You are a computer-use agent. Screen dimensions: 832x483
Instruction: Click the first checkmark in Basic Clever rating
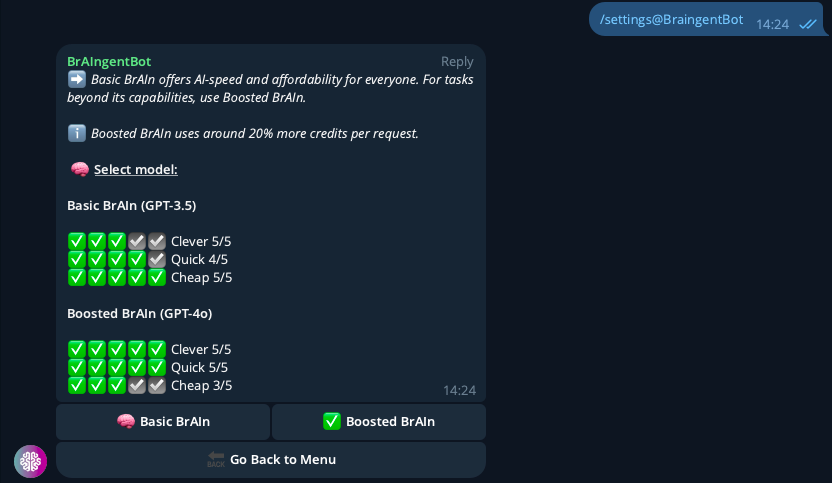point(77,241)
